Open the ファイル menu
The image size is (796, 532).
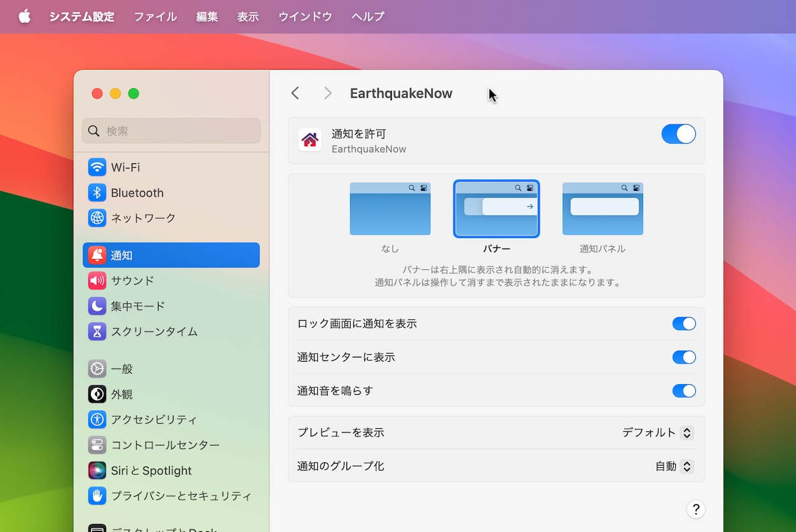(x=155, y=17)
